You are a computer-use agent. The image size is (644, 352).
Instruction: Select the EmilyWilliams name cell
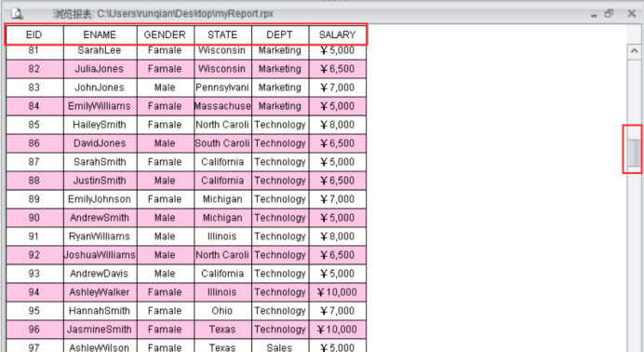[101, 106]
